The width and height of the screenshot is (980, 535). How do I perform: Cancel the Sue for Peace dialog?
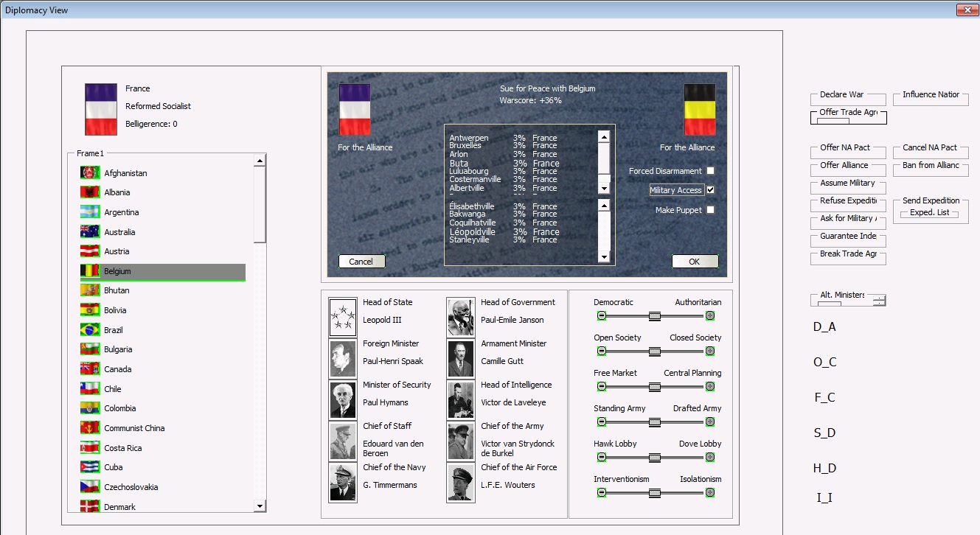pos(361,261)
